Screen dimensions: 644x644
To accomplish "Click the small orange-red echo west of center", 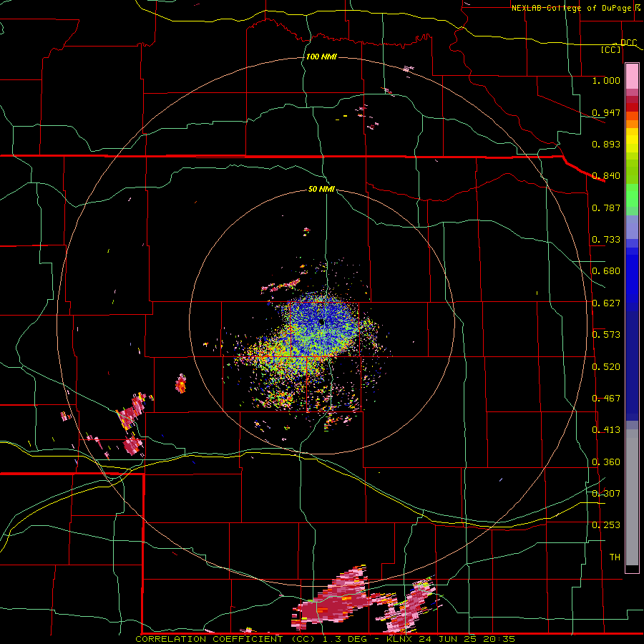I will pyautogui.click(x=181, y=384).
